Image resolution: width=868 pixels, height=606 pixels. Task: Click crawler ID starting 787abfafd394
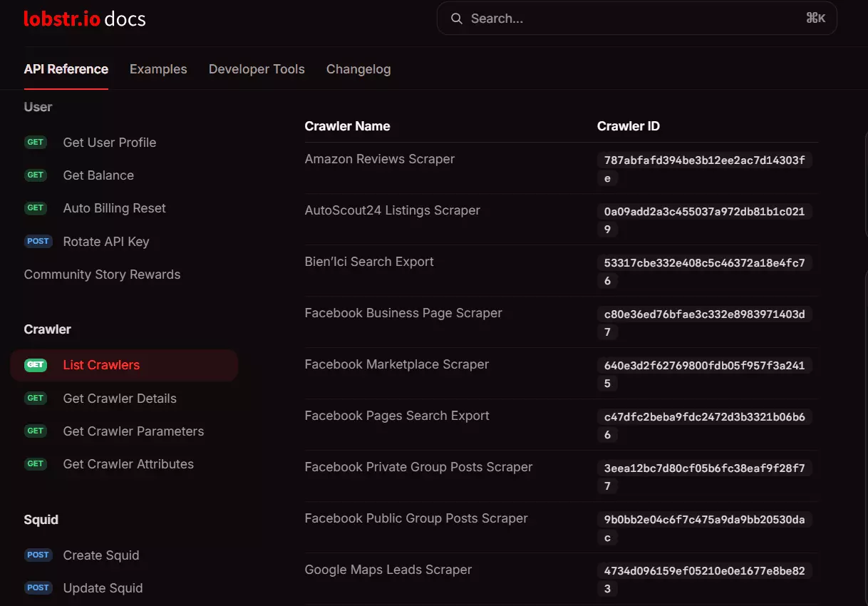tap(704, 169)
